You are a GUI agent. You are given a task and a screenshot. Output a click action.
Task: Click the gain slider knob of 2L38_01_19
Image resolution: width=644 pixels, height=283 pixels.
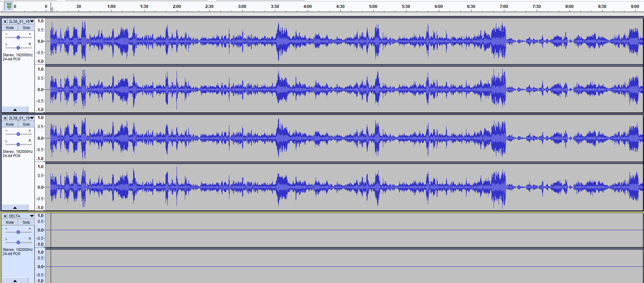[18, 134]
